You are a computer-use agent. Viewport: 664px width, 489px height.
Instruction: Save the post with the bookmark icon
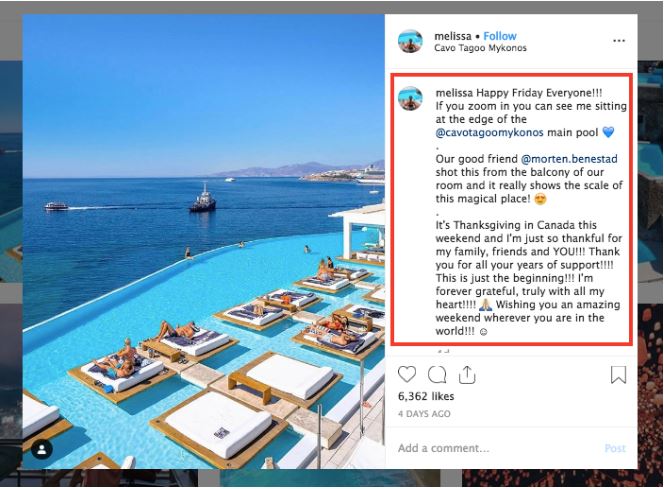tap(618, 375)
